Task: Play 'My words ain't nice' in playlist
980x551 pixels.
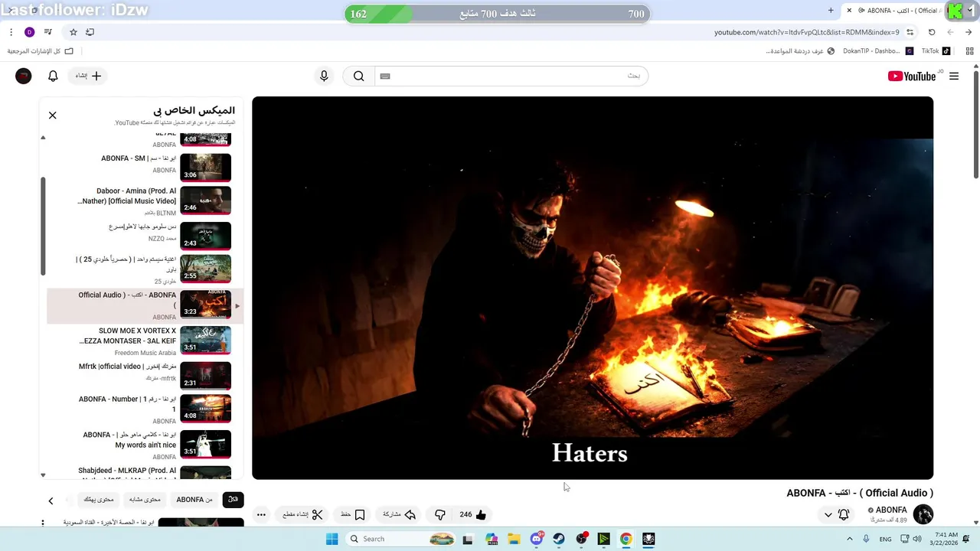Action: point(145,444)
